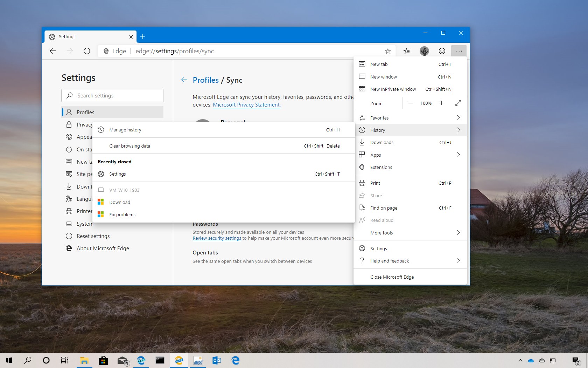Screen dimensions: 588x368
Task: Open Settings and more ellipsis menu
Action: click(459, 51)
